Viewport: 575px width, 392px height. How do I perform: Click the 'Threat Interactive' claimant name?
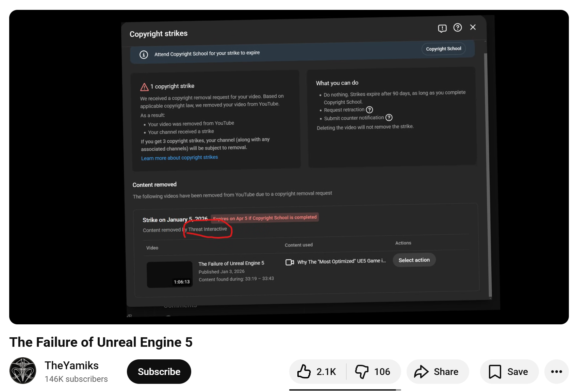click(x=208, y=229)
